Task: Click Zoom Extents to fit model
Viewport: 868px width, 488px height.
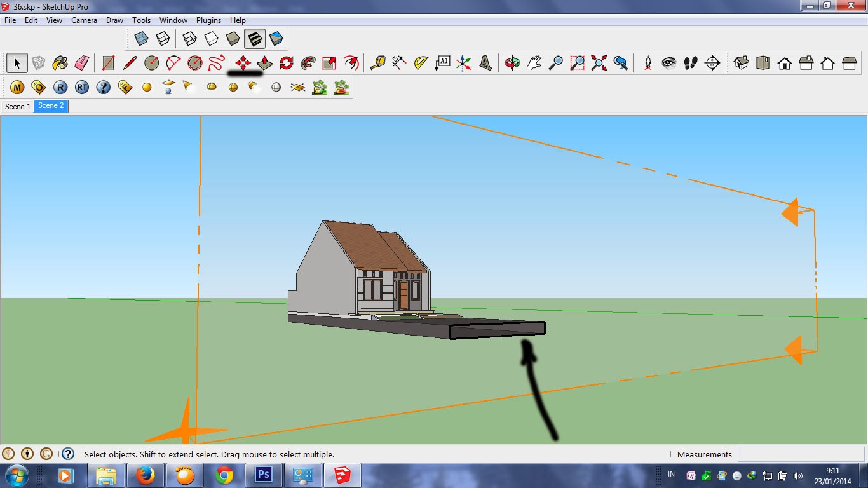Action: coord(599,63)
